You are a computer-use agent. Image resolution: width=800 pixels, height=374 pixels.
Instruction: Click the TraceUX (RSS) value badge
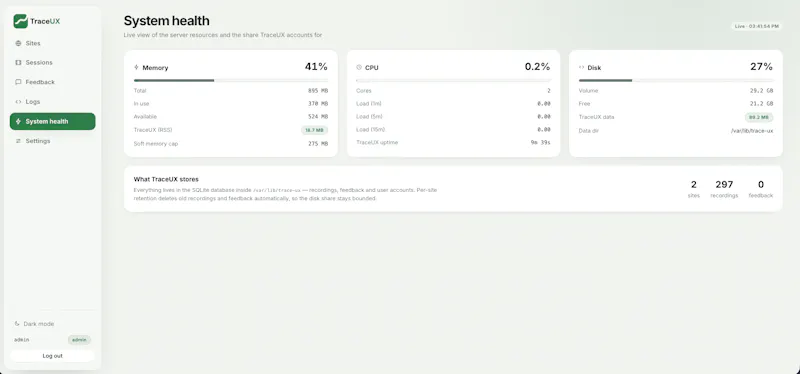314,131
